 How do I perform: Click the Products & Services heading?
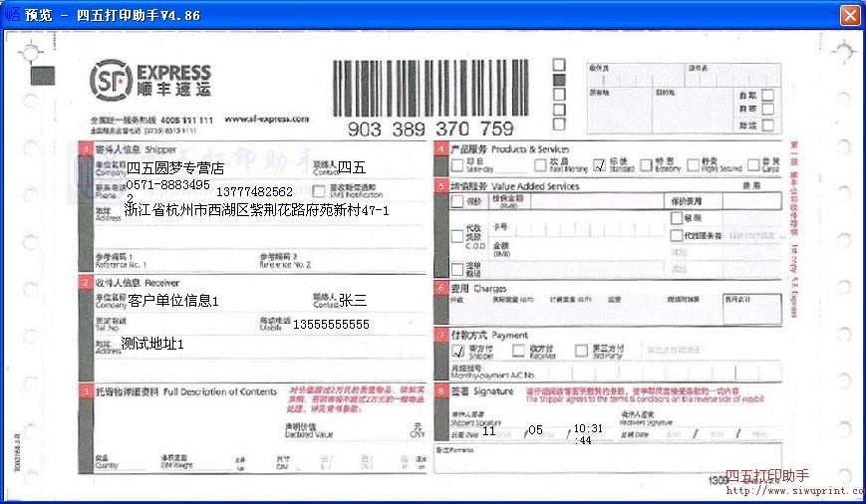click(x=510, y=149)
